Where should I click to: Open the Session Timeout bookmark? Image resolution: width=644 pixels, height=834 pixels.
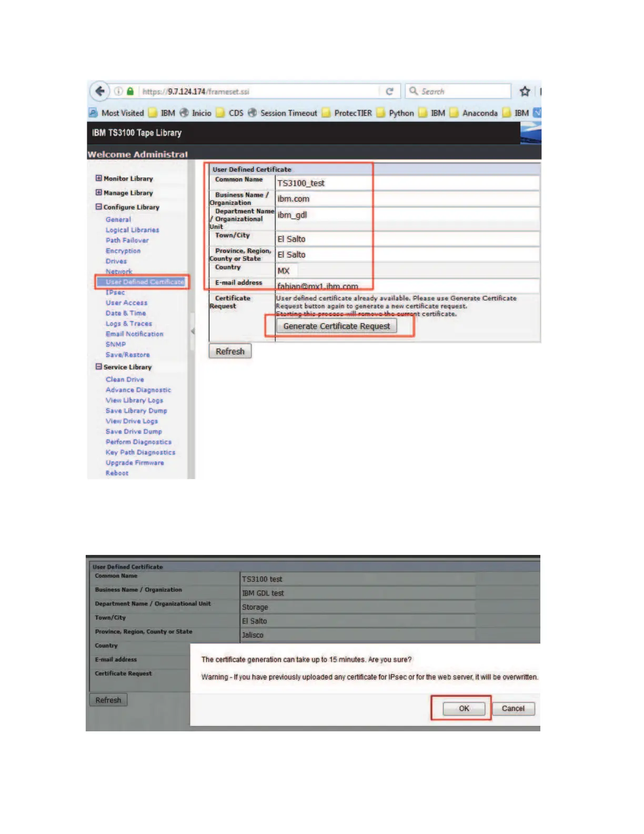coord(283,113)
